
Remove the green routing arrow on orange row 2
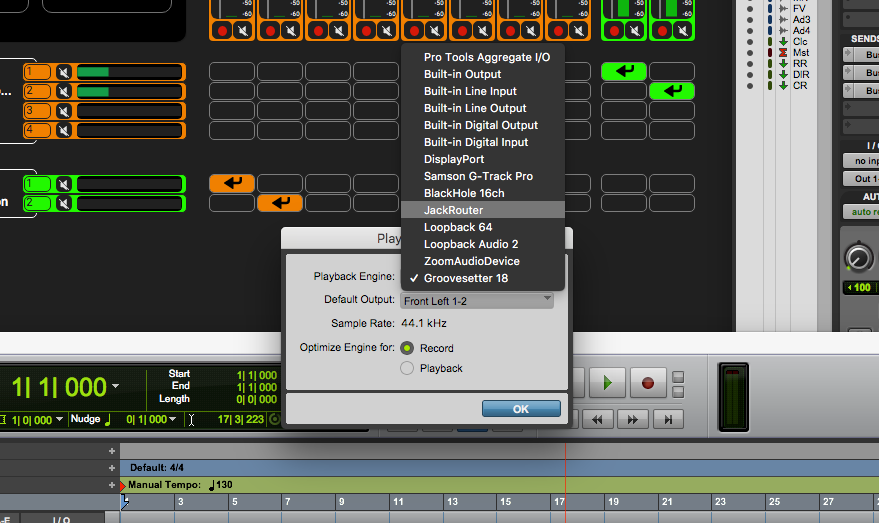pos(672,91)
